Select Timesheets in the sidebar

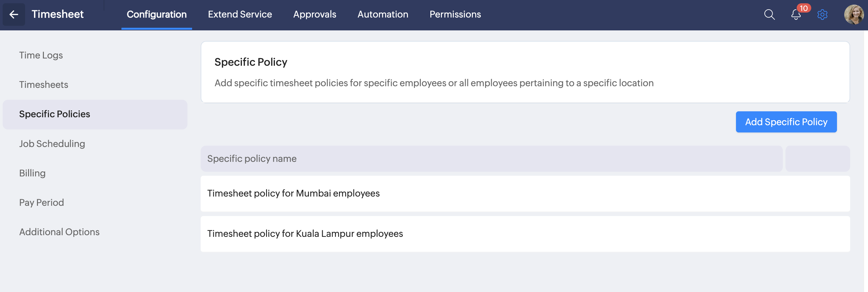tap(44, 85)
